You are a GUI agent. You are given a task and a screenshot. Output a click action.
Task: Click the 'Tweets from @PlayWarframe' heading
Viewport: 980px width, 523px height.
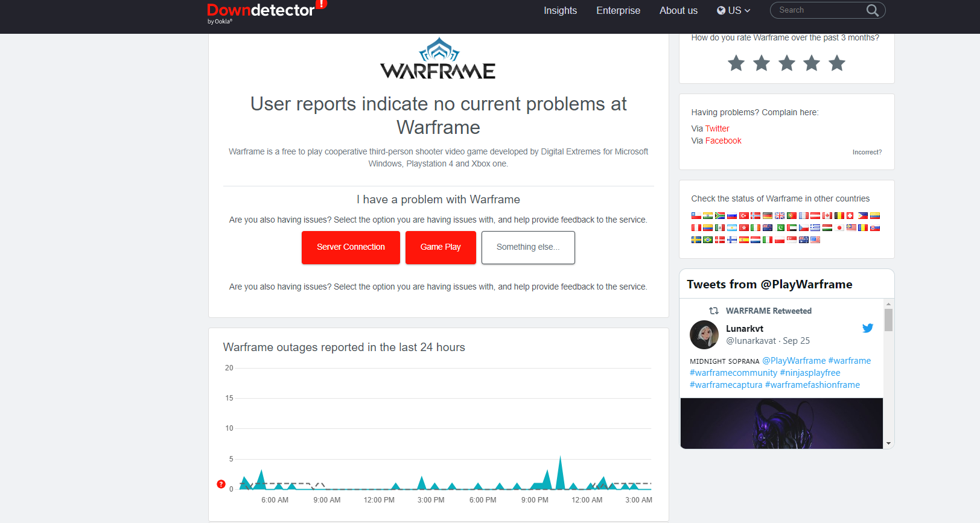coord(769,284)
